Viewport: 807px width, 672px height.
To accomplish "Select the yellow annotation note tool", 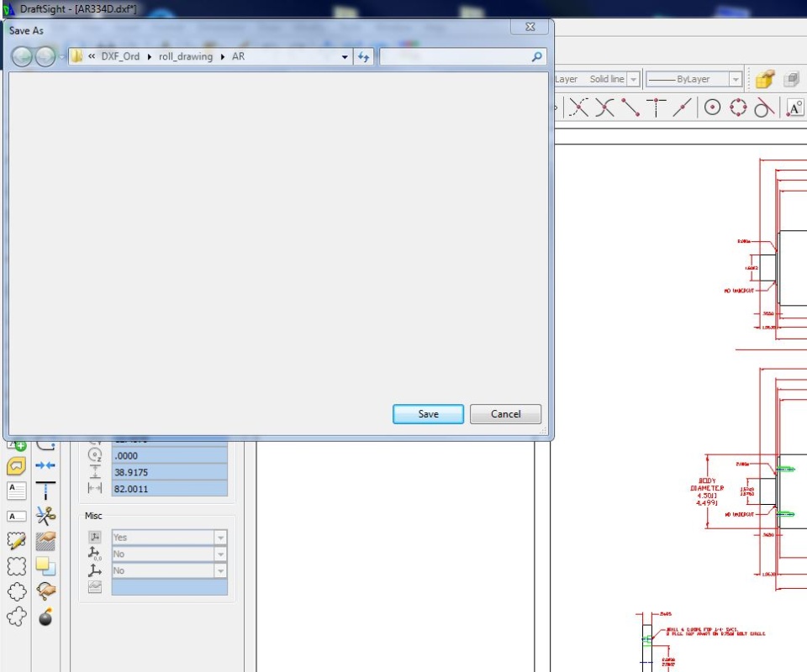I will 17,466.
